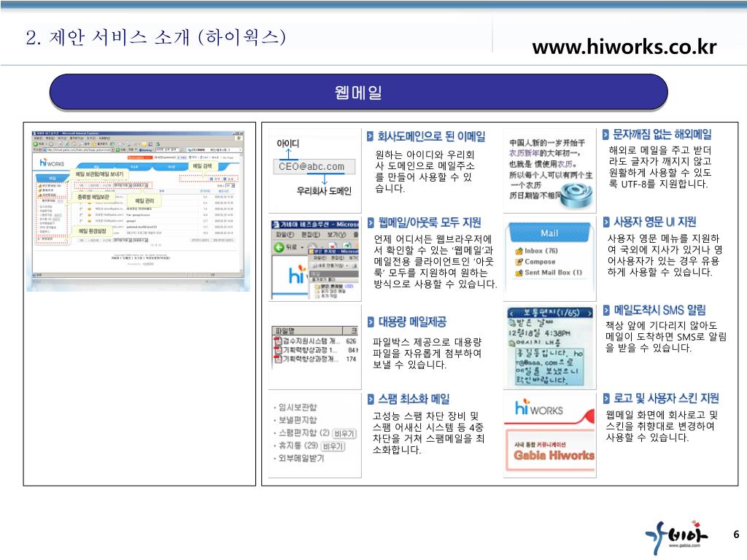Screen dimensions: 747x560
Task: Click the PDF icon for 검수지원시스템 file
Action: click(x=278, y=341)
